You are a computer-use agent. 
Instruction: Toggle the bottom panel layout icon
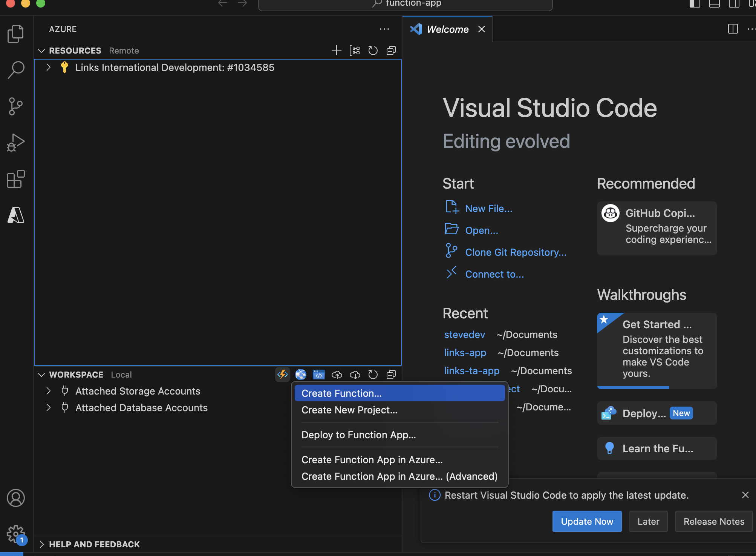pyautogui.click(x=715, y=4)
